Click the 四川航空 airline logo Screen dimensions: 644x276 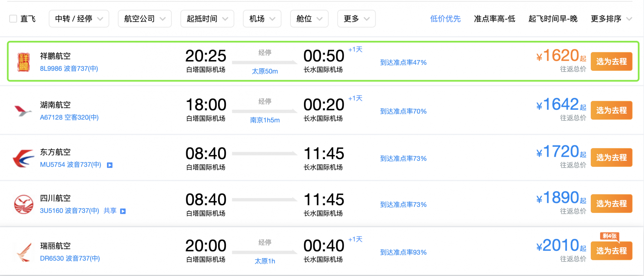pyautogui.click(x=23, y=204)
